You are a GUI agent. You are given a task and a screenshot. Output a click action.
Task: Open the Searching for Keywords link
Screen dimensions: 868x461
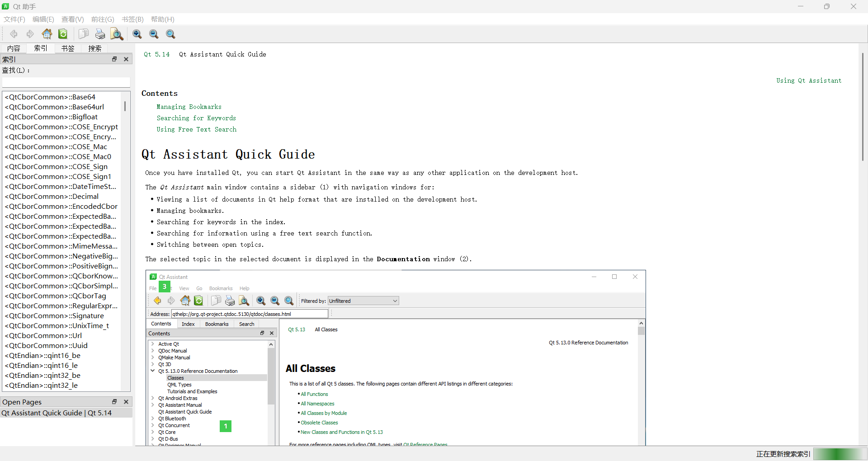(196, 118)
